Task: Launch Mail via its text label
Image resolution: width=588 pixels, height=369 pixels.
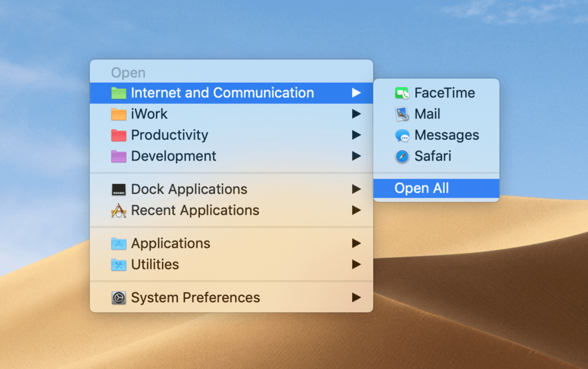Action: tap(427, 114)
